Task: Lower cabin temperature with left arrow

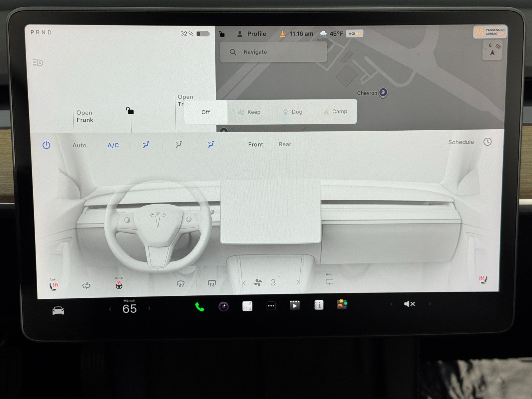Action: (110, 309)
